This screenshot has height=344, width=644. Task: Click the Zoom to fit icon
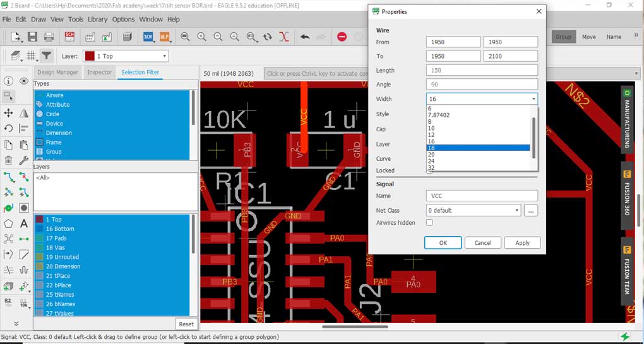[185, 37]
